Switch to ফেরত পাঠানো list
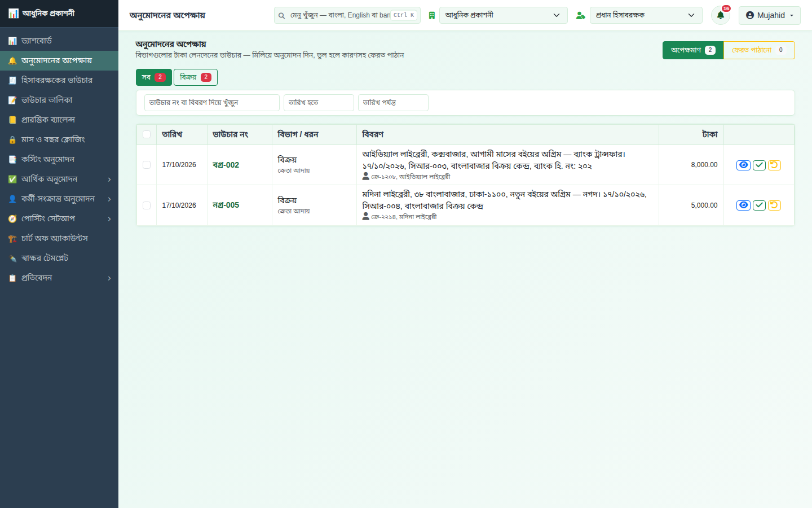 point(759,50)
